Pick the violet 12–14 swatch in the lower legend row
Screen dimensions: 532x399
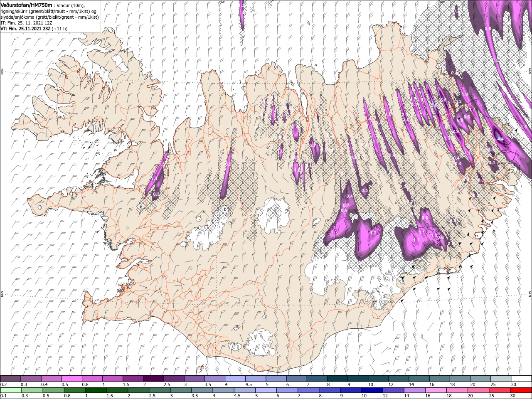click(393, 390)
